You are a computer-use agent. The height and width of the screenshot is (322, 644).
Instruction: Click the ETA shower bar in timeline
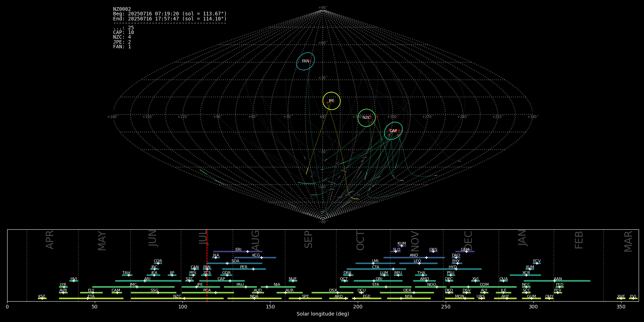click(x=91, y=298)
